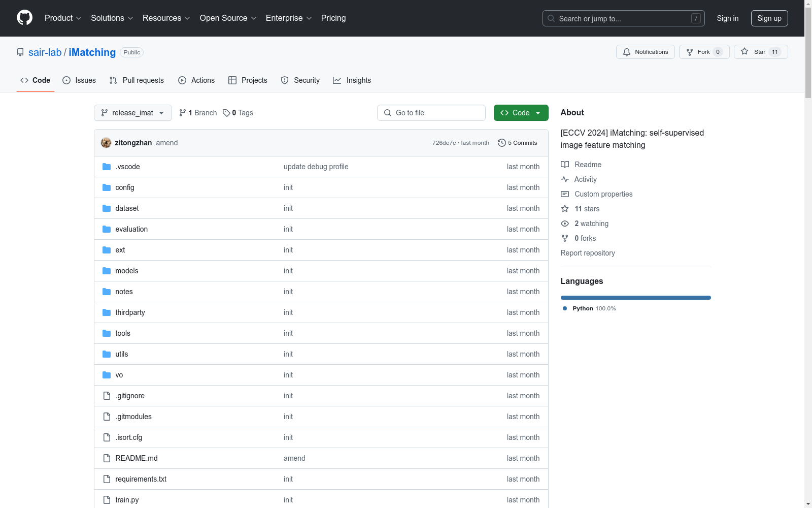This screenshot has width=812, height=508.
Task: Click the commits history clock icon
Action: (x=502, y=143)
